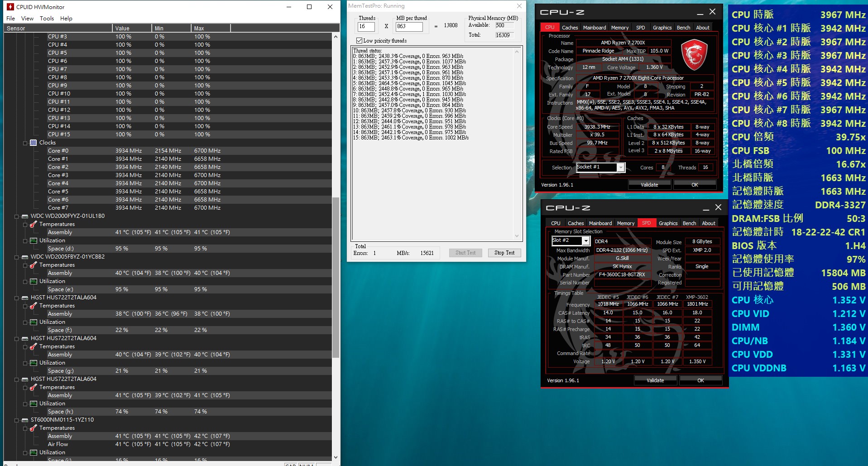Image resolution: width=868 pixels, height=466 pixels.
Task: Click the HWMonitor app icon in title bar
Action: click(10, 7)
